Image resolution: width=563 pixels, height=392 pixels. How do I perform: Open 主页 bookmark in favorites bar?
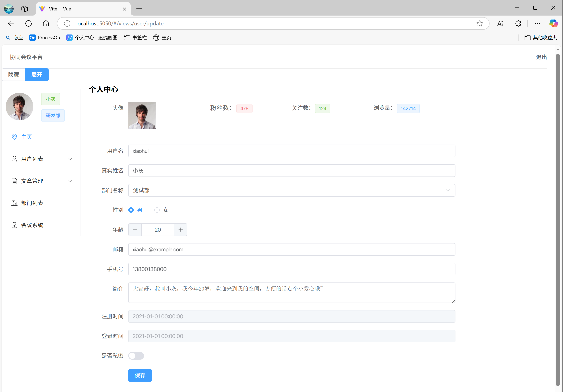click(x=162, y=37)
